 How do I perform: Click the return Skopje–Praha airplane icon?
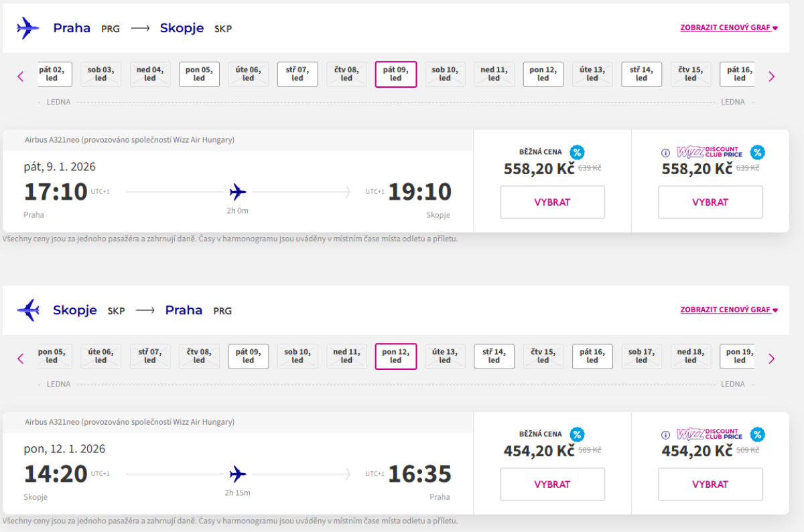(x=27, y=310)
